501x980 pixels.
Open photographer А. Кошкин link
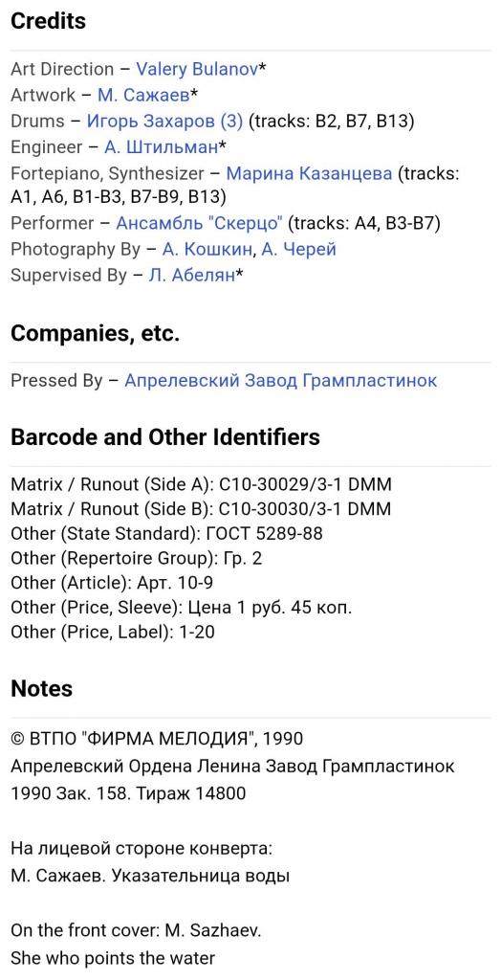click(x=207, y=250)
